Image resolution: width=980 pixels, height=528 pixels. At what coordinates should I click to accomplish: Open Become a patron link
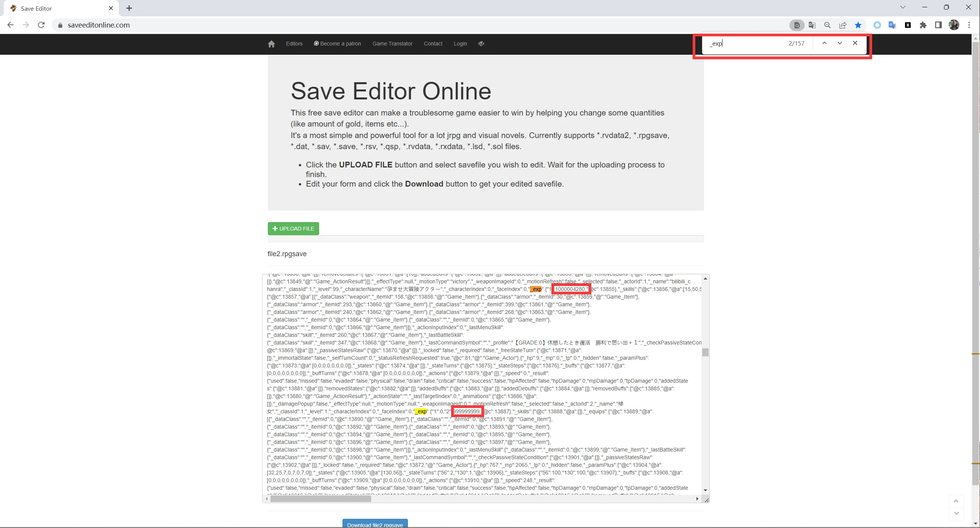337,44
